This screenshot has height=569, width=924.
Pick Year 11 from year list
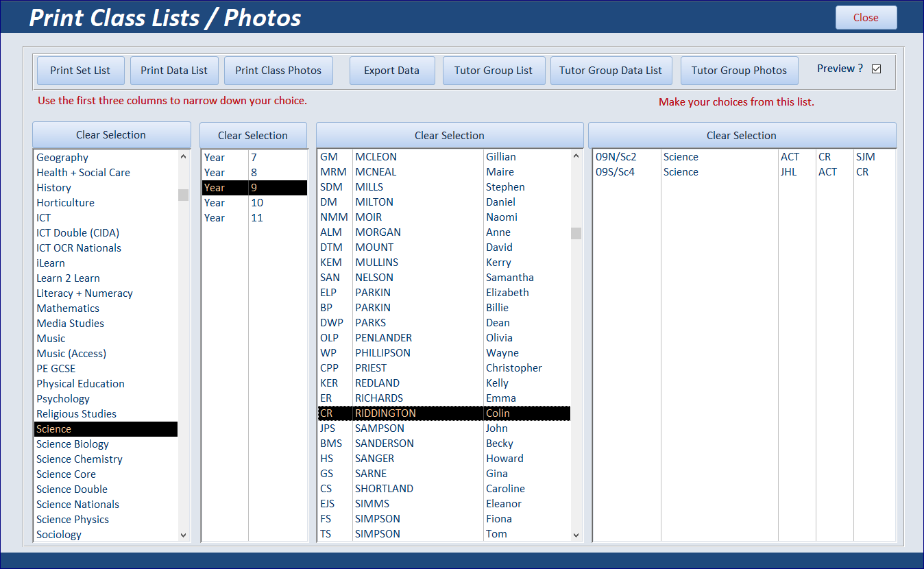[254, 217]
